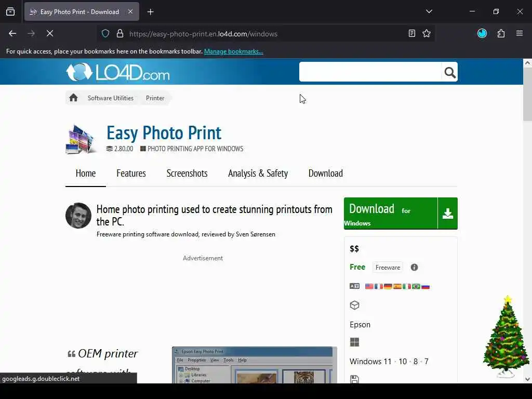This screenshot has width=532, height=399.
Task: Go back to previous page
Action: [12, 34]
